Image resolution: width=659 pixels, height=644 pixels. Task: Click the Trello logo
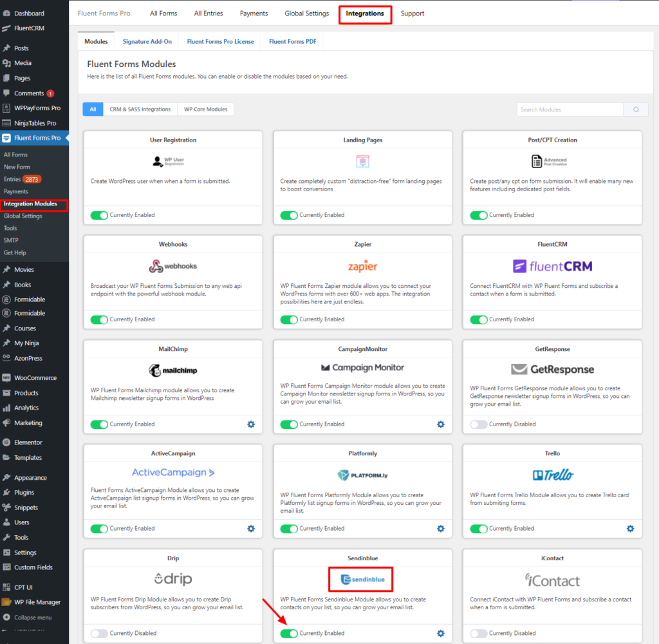(552, 475)
